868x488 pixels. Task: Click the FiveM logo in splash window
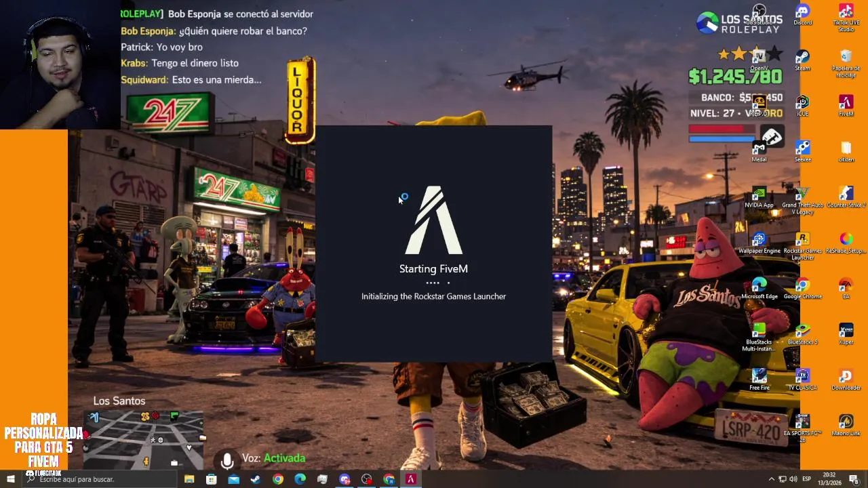pyautogui.click(x=434, y=220)
